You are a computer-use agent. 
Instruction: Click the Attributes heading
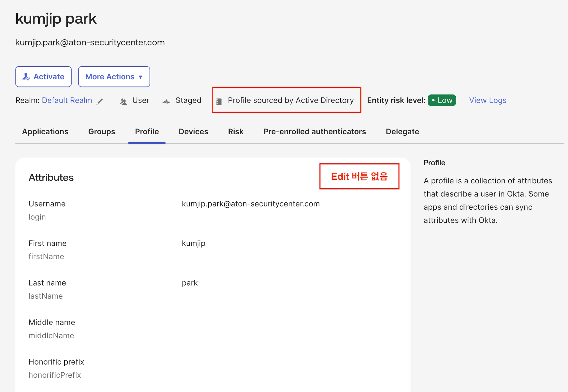click(51, 178)
